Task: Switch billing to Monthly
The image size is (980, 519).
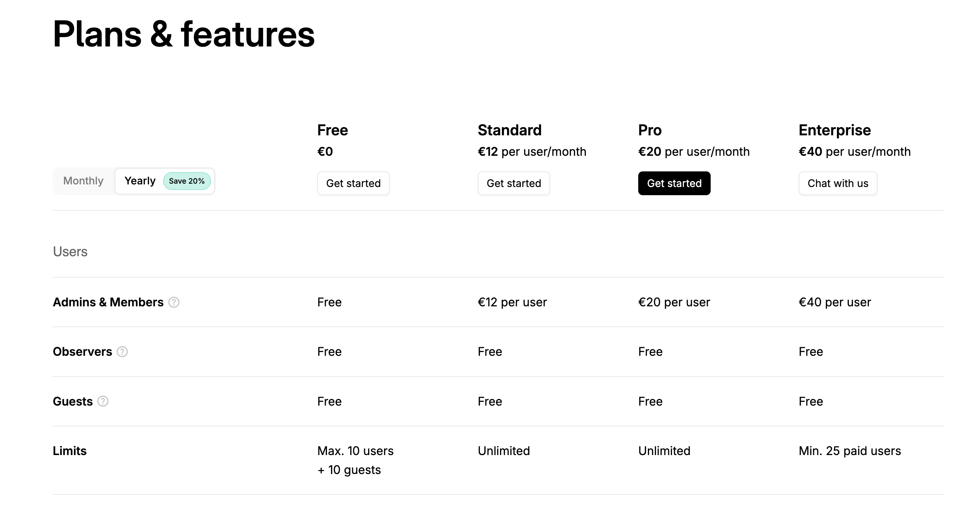Action: [x=83, y=181]
